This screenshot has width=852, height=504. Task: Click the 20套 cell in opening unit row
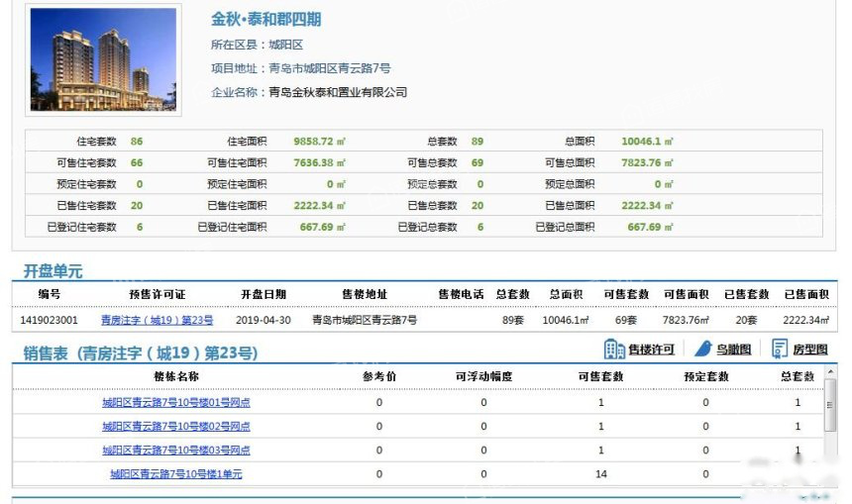[746, 321]
